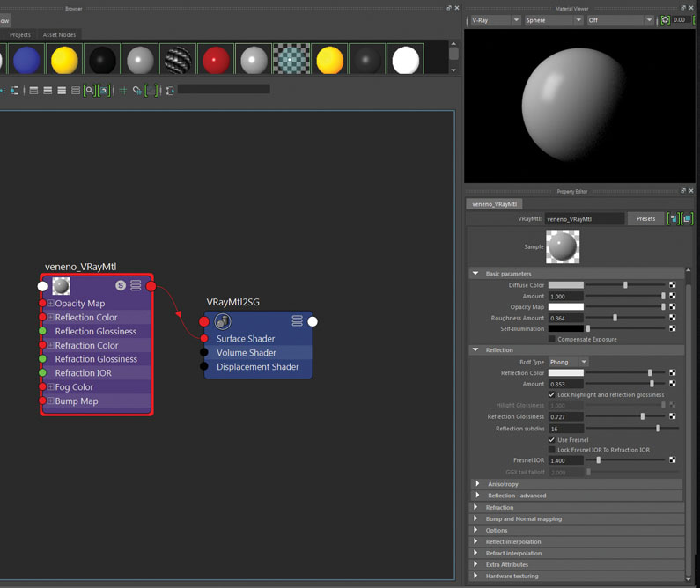Screen dimensions: 700x588
Task: Click the first bracketed icon right of Presets
Action: [x=673, y=218]
